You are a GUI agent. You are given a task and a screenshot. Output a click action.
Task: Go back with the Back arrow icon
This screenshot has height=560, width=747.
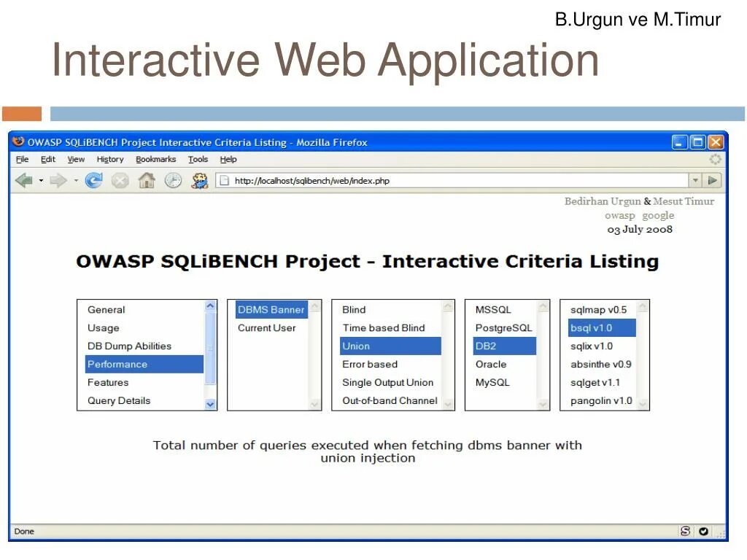point(24,181)
